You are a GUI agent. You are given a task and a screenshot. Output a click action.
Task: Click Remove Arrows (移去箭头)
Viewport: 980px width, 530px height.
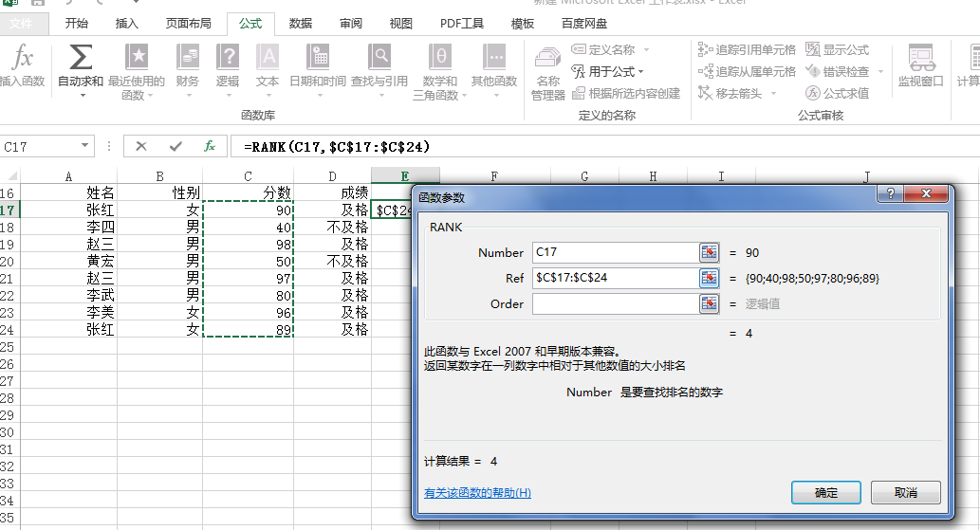tap(730, 93)
